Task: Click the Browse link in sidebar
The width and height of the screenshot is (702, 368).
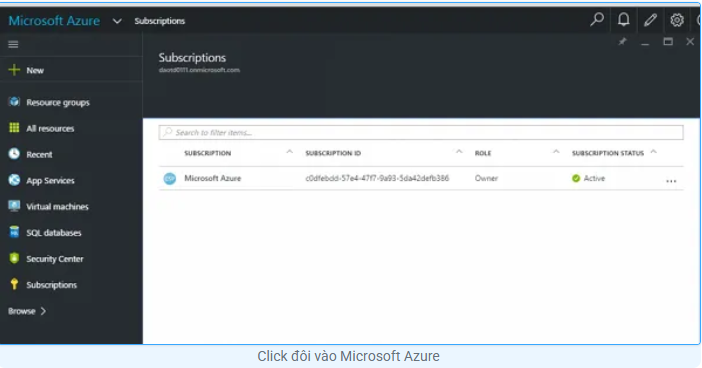Action: (x=21, y=311)
